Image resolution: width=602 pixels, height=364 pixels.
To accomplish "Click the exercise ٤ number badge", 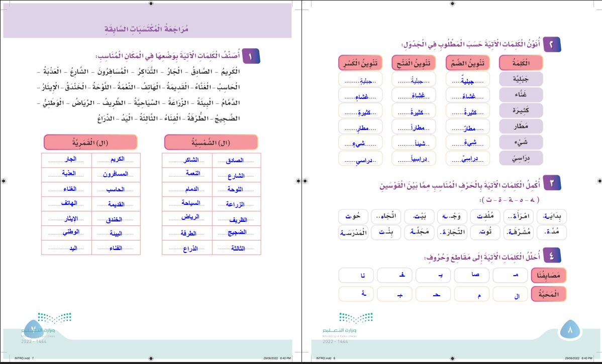I will coord(553,256).
